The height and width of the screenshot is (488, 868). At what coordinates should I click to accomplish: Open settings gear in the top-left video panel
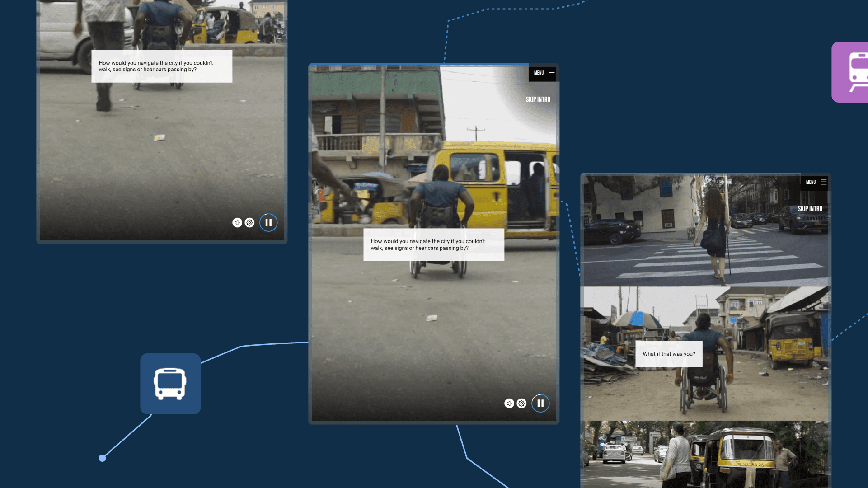tap(249, 222)
